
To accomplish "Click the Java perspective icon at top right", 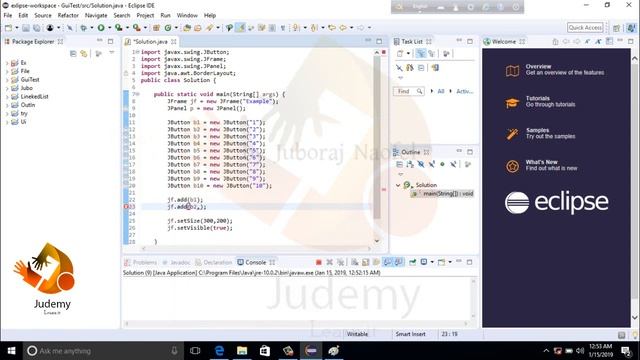I will coord(631,28).
